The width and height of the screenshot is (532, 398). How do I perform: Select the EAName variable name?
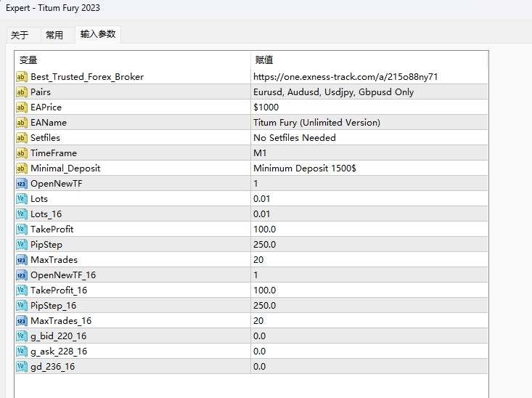point(49,123)
